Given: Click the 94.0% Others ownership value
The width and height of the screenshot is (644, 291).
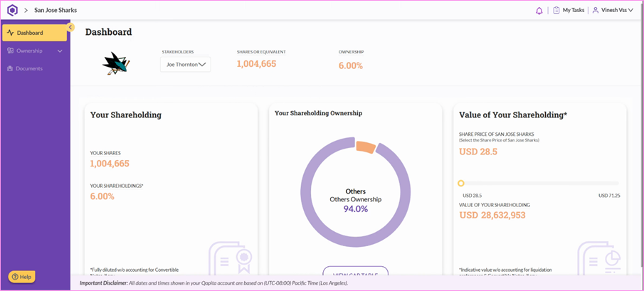Looking at the screenshot, I should 356,209.
